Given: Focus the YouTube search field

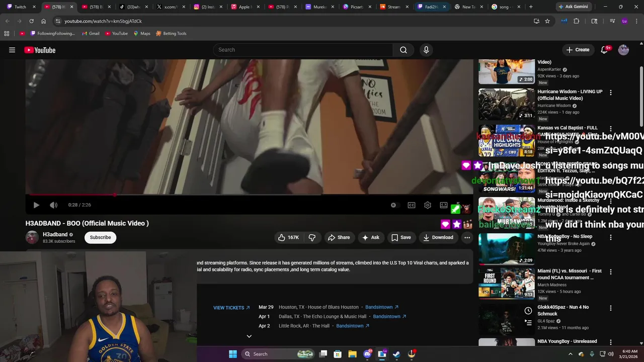Looking at the screenshot, I should point(303,50).
